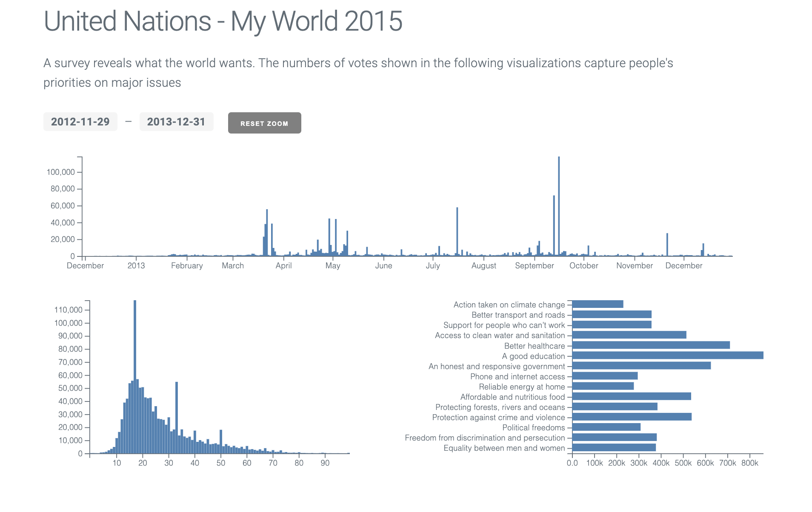812x512 pixels.
Task: Click the '2013' axis label on timeline
Action: tap(136, 265)
